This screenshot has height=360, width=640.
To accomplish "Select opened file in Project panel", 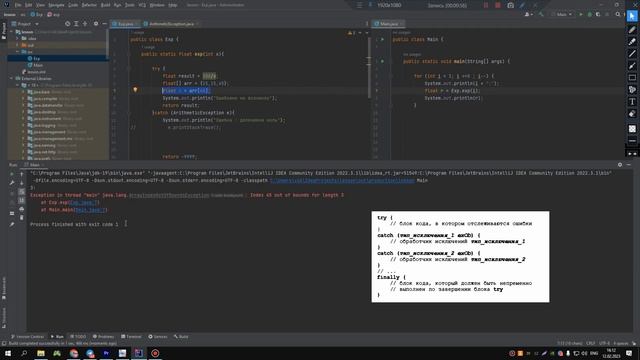I will pos(67,24).
